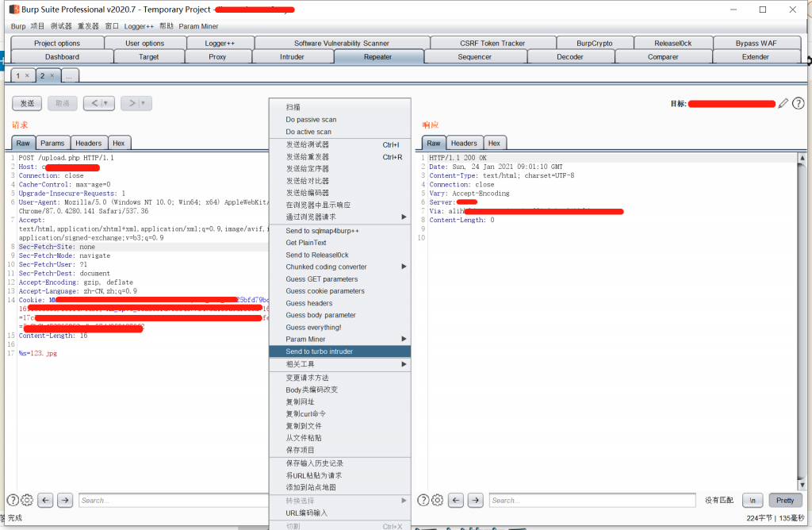Switch to Repeater tab 1
The image size is (812, 530).
(x=19, y=75)
